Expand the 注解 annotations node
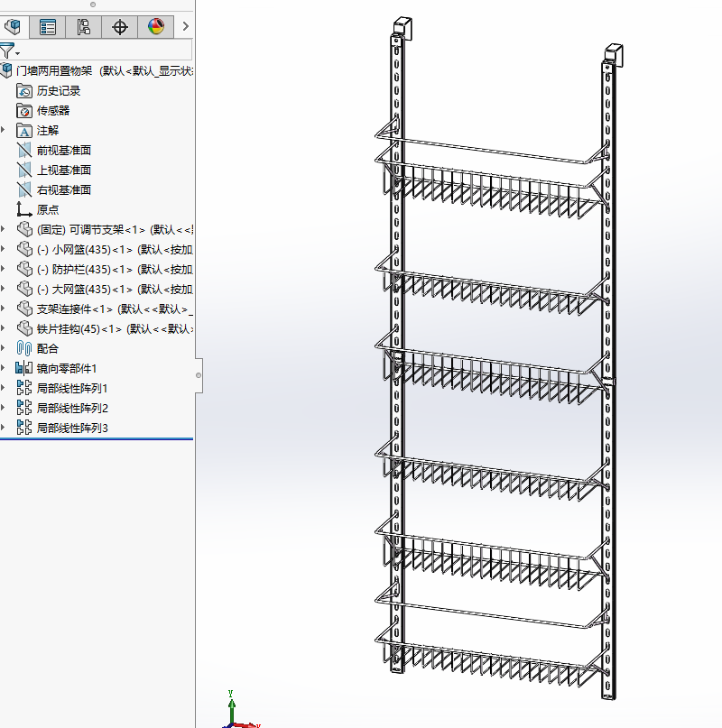The image size is (722, 728). pyautogui.click(x=3, y=130)
